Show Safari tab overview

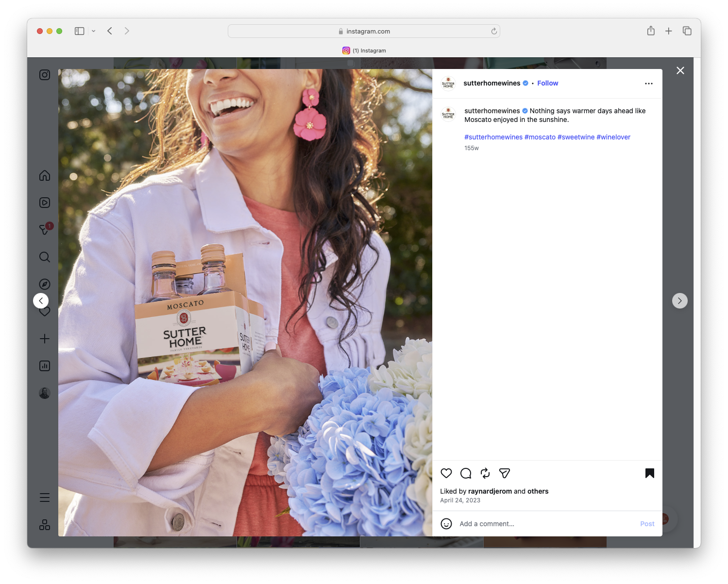tap(687, 31)
